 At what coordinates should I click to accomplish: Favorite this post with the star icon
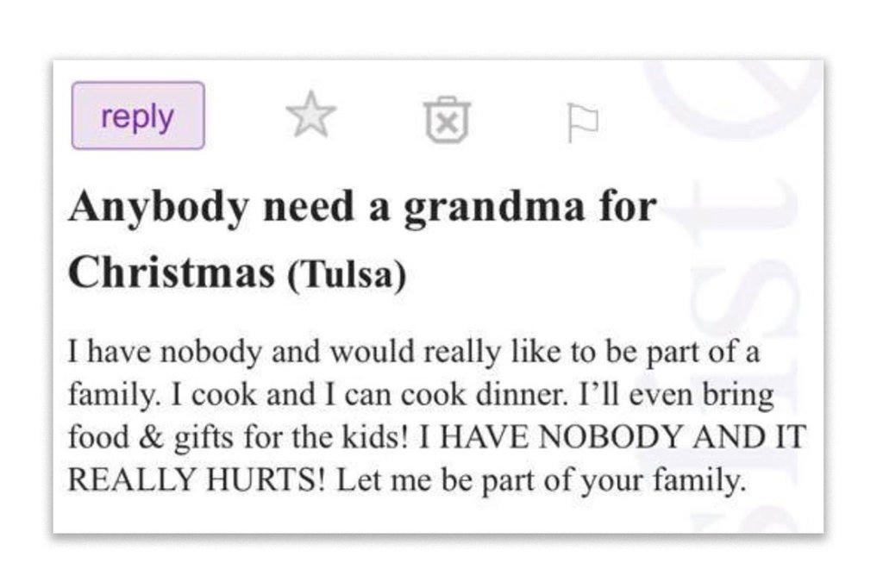click(310, 116)
